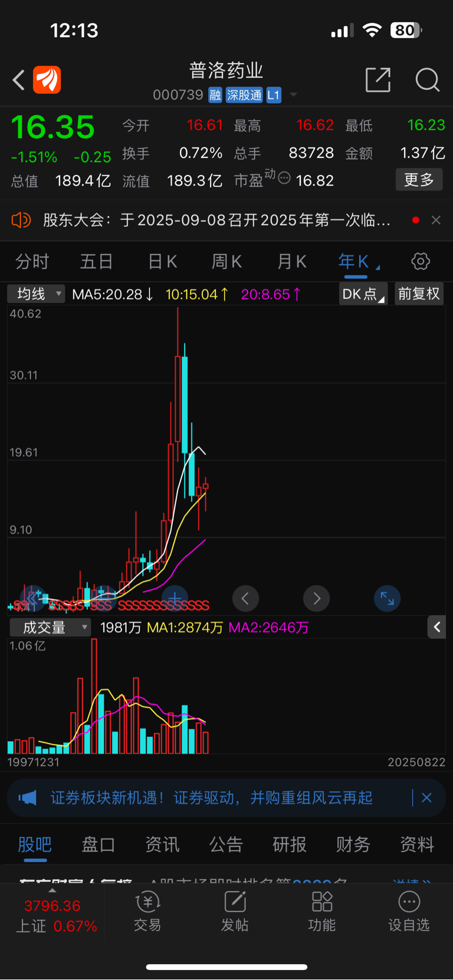Tap the 深股通 badge
453x980 pixels.
click(244, 95)
